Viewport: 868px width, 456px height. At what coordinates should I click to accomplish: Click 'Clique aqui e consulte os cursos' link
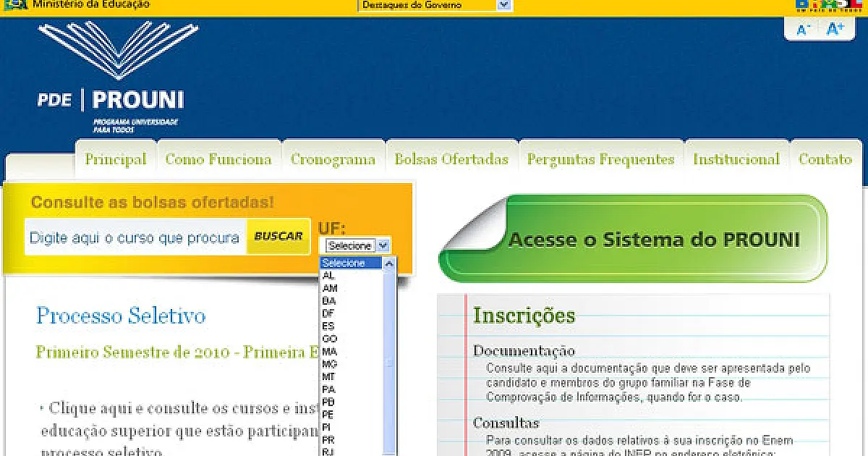181,408
